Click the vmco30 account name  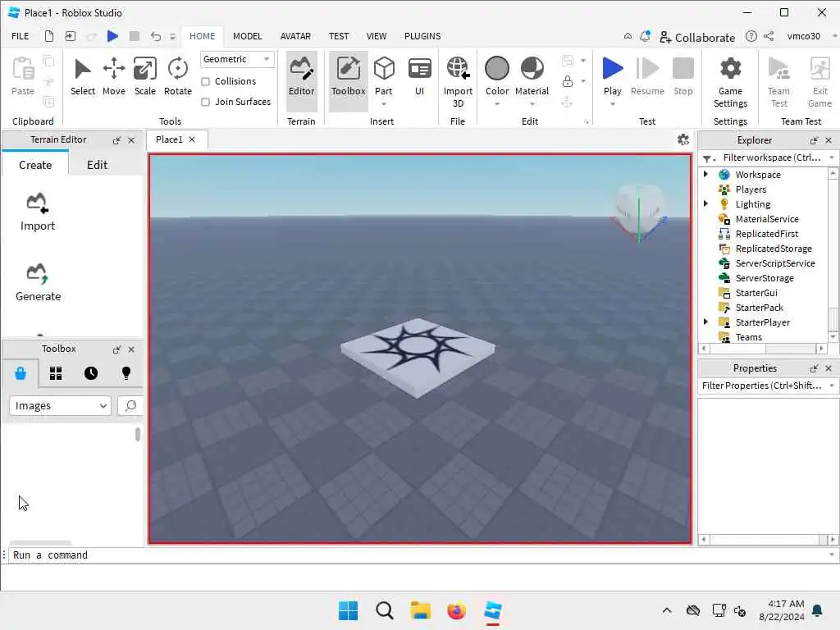(x=803, y=36)
